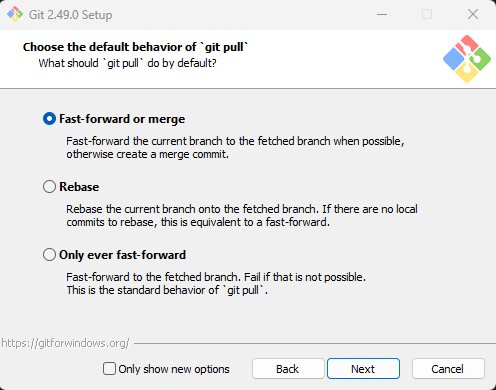The height and width of the screenshot is (390, 496).
Task: Click the Git 2.49.0 Setup title text
Action: [71, 15]
